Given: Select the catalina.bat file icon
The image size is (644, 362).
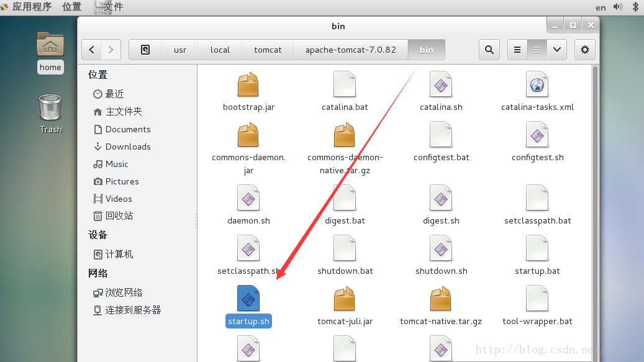Looking at the screenshot, I should [345, 84].
